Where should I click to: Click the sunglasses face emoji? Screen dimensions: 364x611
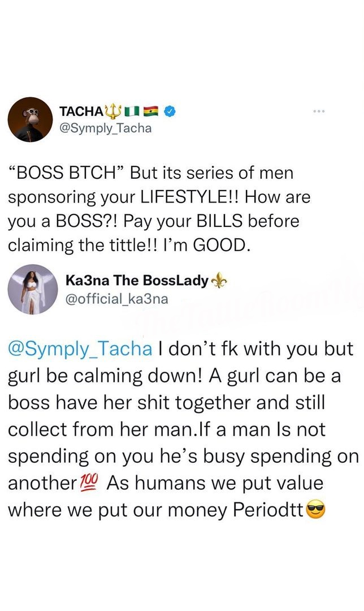314,511
